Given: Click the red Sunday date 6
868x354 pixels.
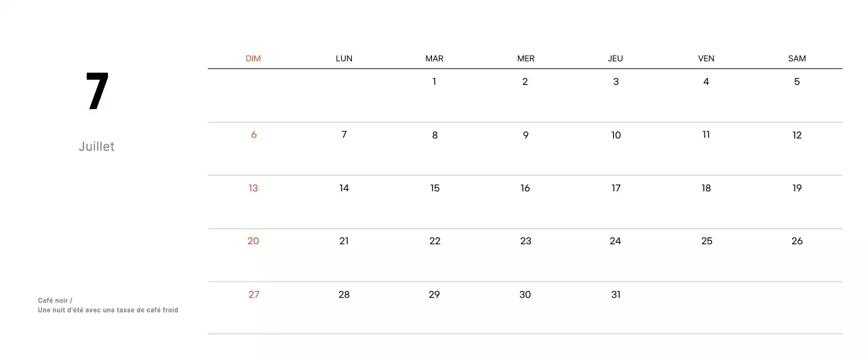Looking at the screenshot, I should point(254,135).
